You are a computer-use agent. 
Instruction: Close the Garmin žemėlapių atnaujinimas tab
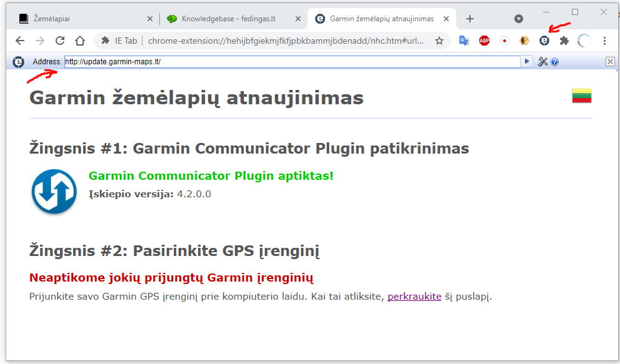pyautogui.click(x=446, y=19)
